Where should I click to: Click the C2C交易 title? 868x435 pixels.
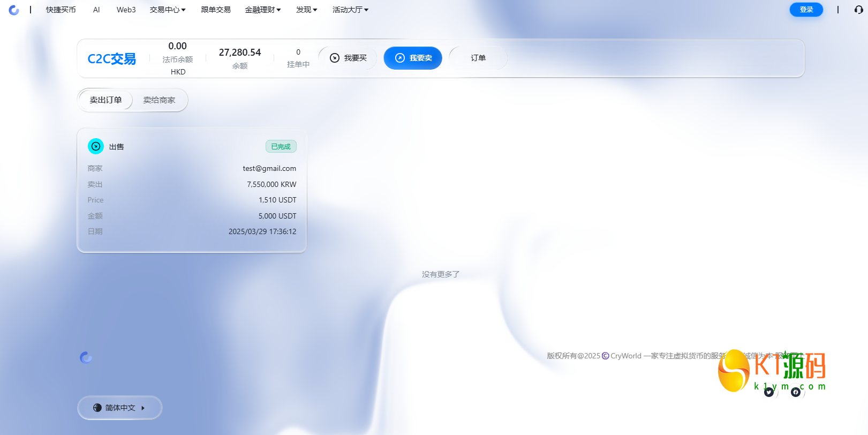[x=112, y=58]
